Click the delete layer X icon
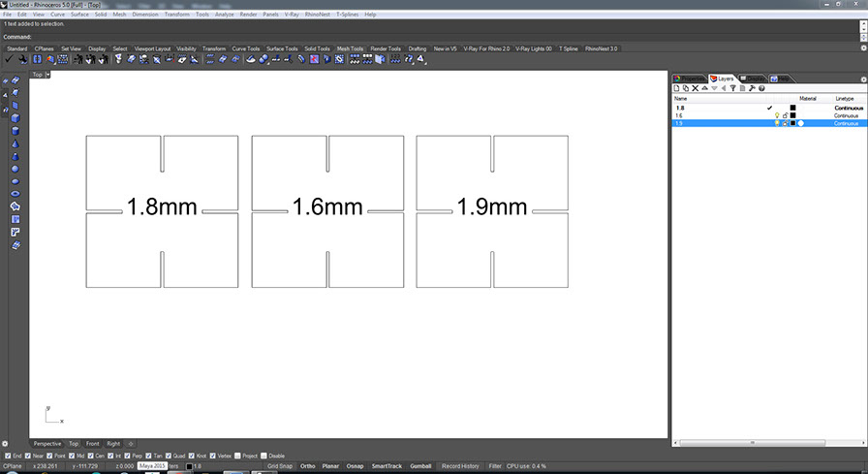Screen dimensions: 868x474 point(696,88)
